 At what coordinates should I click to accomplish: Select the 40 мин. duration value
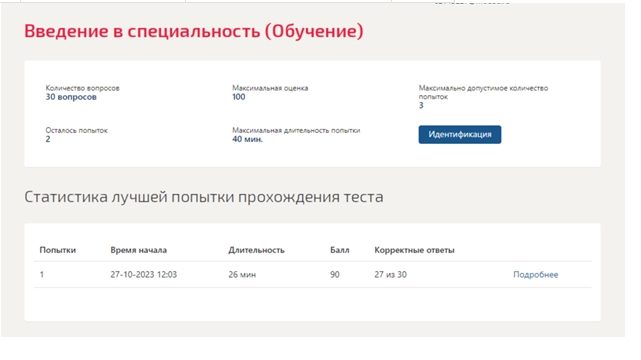pos(248,139)
